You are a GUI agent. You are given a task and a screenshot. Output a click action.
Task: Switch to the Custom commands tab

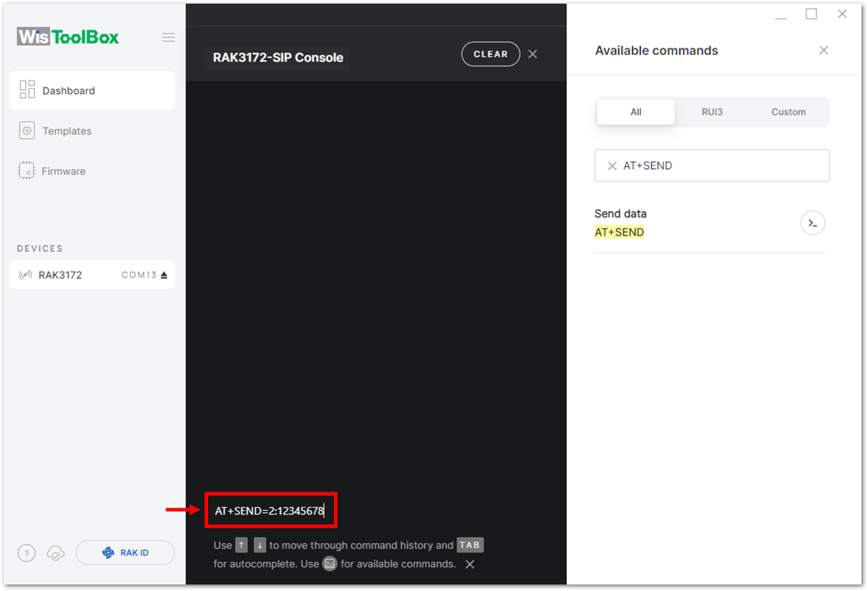coord(788,112)
